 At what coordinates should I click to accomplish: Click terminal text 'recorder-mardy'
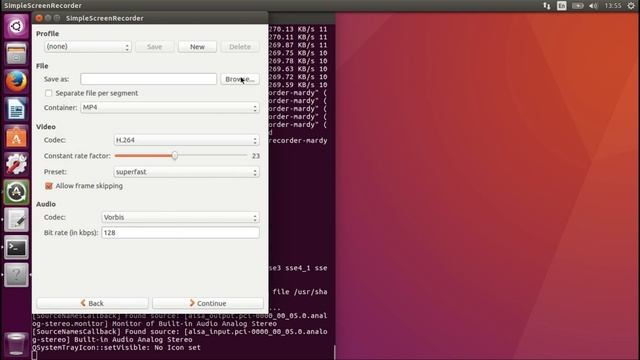coord(298,140)
